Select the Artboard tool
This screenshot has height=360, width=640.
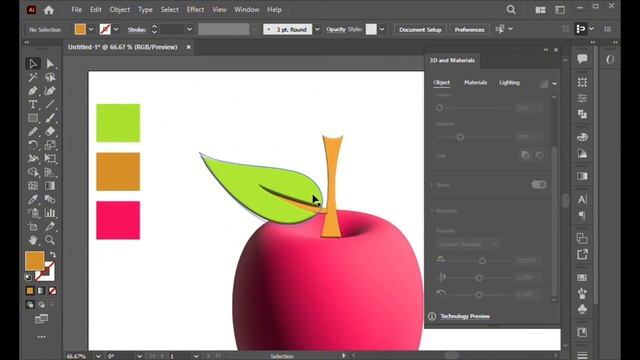33,227
